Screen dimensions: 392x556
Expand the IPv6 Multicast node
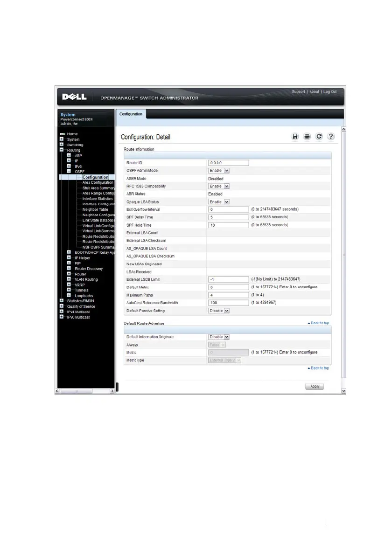coord(62,317)
